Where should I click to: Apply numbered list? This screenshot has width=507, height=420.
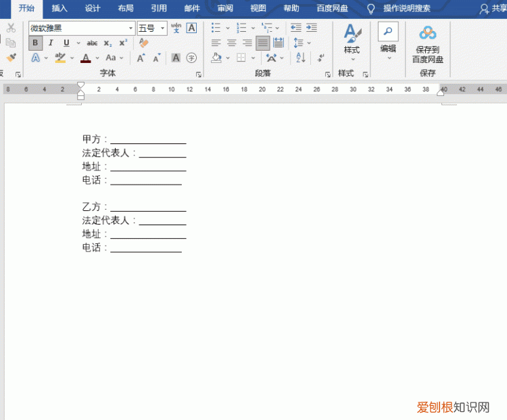(x=241, y=28)
